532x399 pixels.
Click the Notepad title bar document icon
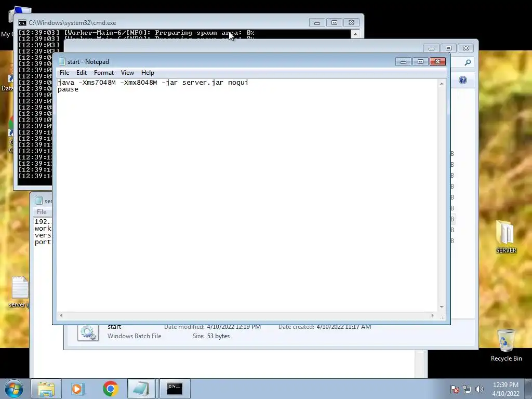click(62, 61)
